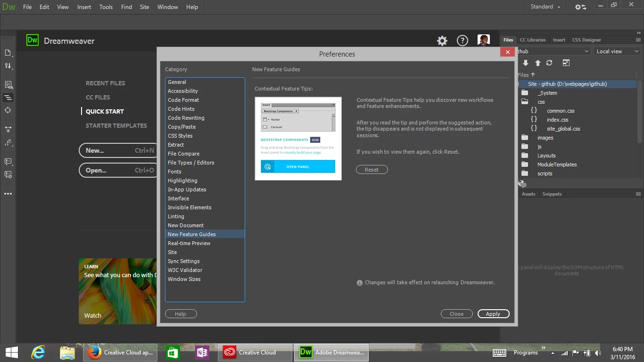Screen dimensions: 644x362
Task: Expand the images folder
Action: point(525,138)
